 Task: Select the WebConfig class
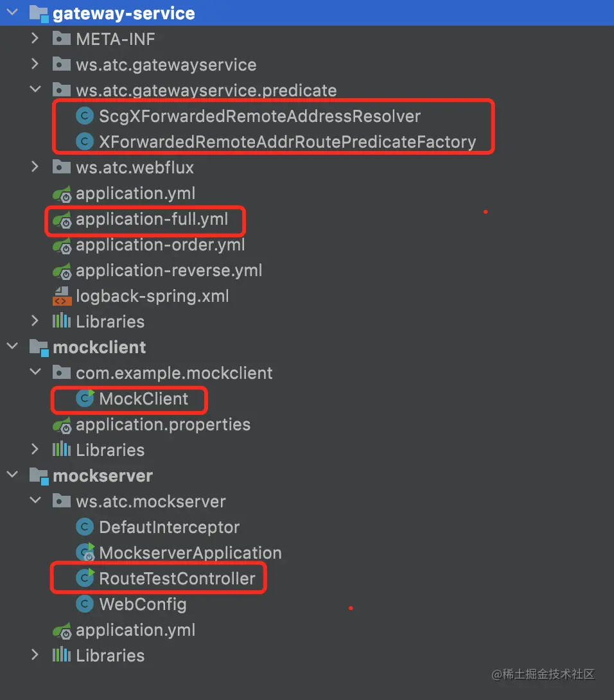tap(143, 604)
